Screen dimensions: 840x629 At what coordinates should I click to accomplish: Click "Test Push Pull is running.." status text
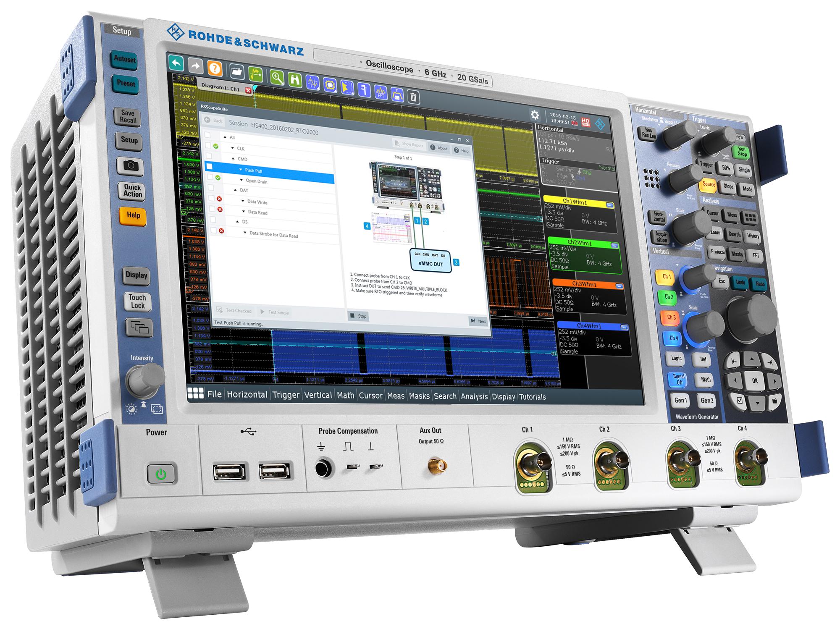239,323
